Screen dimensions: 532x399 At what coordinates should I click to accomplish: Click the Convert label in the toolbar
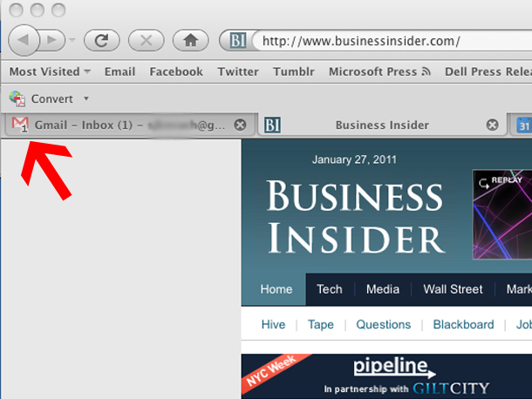tap(52, 99)
